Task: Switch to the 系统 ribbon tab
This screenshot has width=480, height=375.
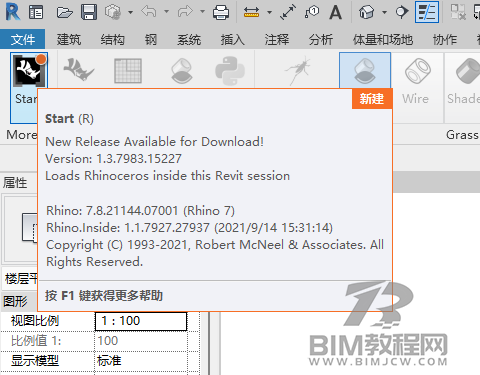Action: [x=189, y=40]
